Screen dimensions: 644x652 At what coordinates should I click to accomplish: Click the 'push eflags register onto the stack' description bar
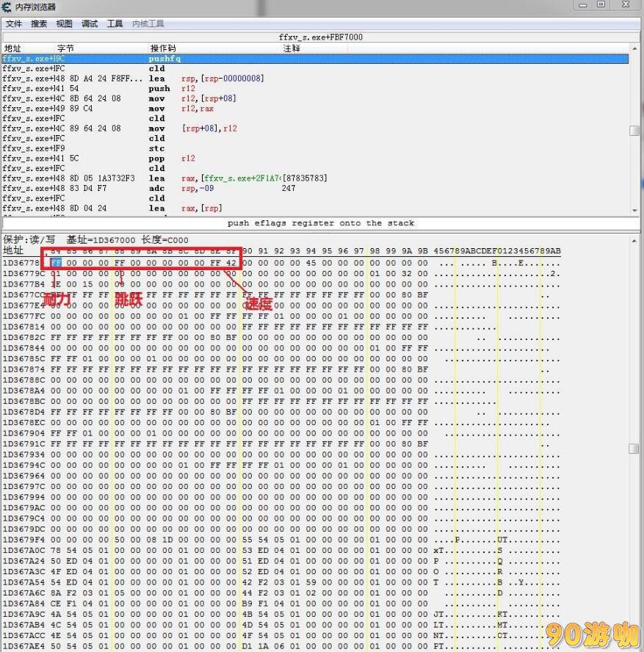click(x=321, y=223)
